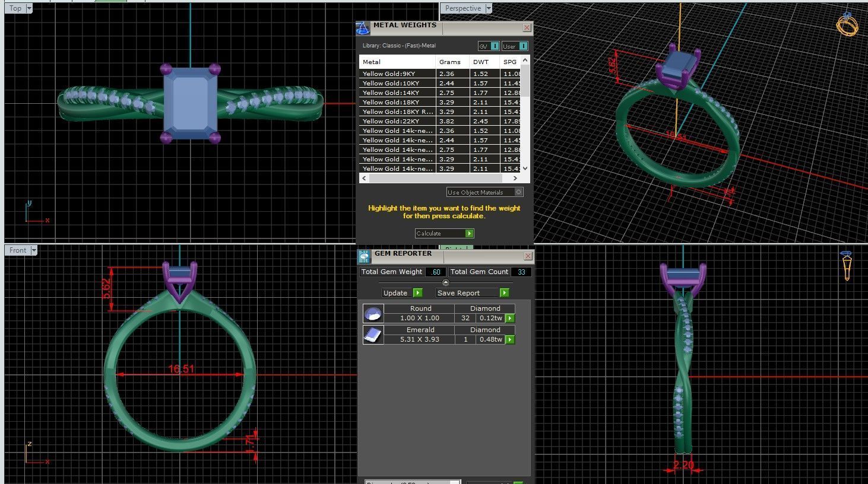Viewport: 868px width, 484px height.
Task: Click green arrow on Save Report
Action: pos(504,293)
